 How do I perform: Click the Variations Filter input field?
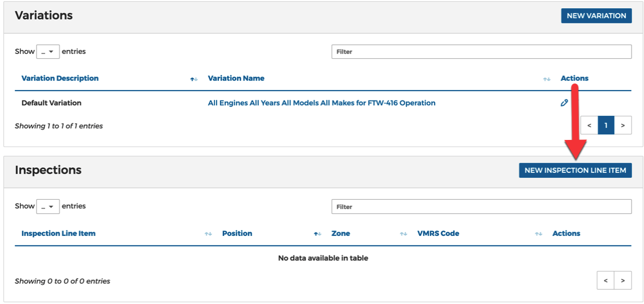pyautogui.click(x=482, y=52)
